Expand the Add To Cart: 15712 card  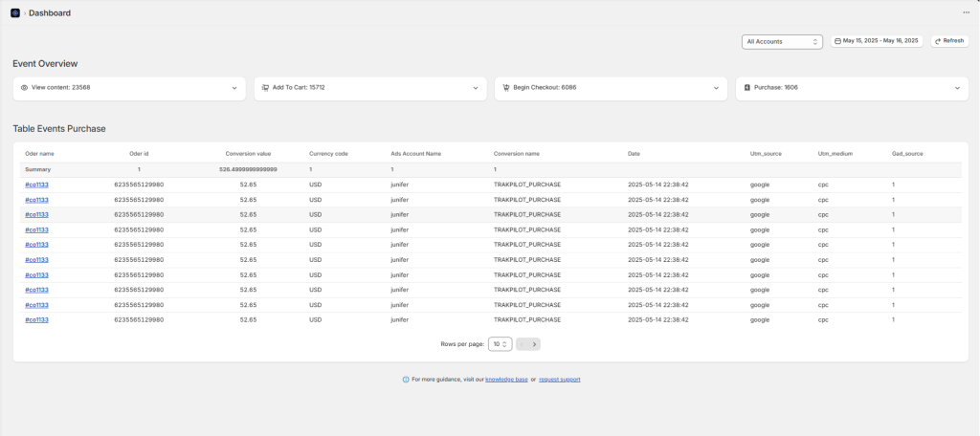pyautogui.click(x=370, y=88)
